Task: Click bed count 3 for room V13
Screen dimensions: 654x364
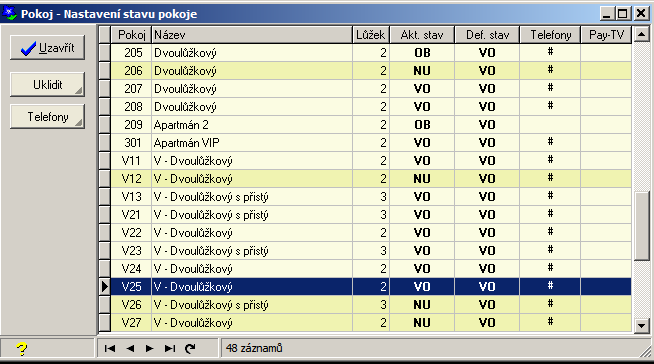Action: click(x=371, y=197)
